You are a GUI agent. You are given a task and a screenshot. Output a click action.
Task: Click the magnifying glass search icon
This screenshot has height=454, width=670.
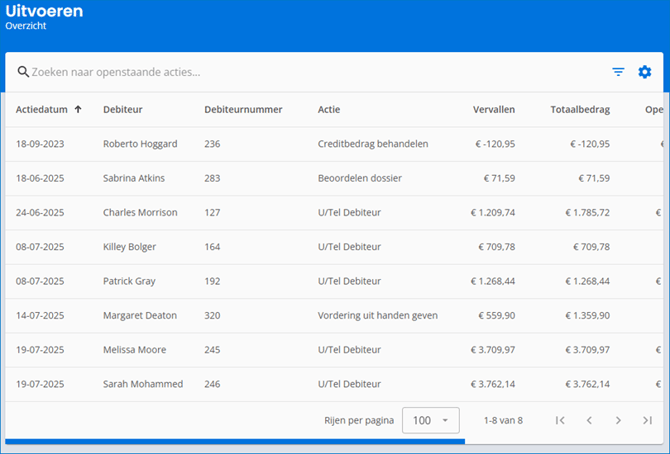tap(23, 72)
